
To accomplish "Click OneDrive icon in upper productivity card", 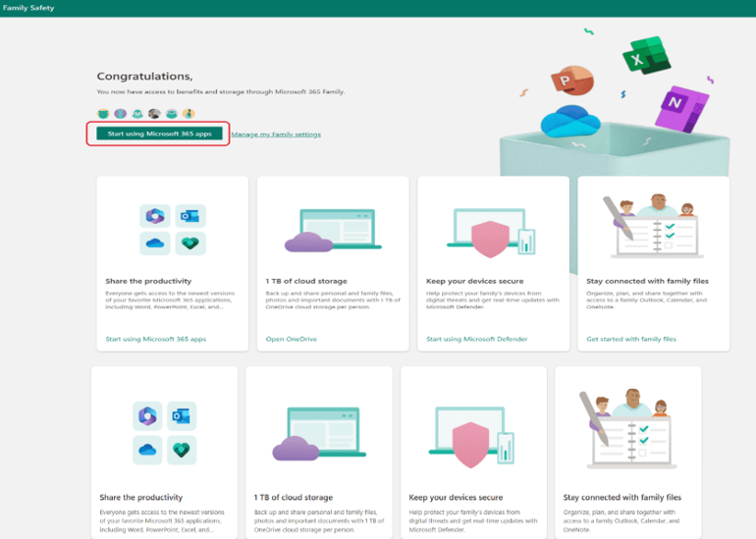I will (x=155, y=243).
